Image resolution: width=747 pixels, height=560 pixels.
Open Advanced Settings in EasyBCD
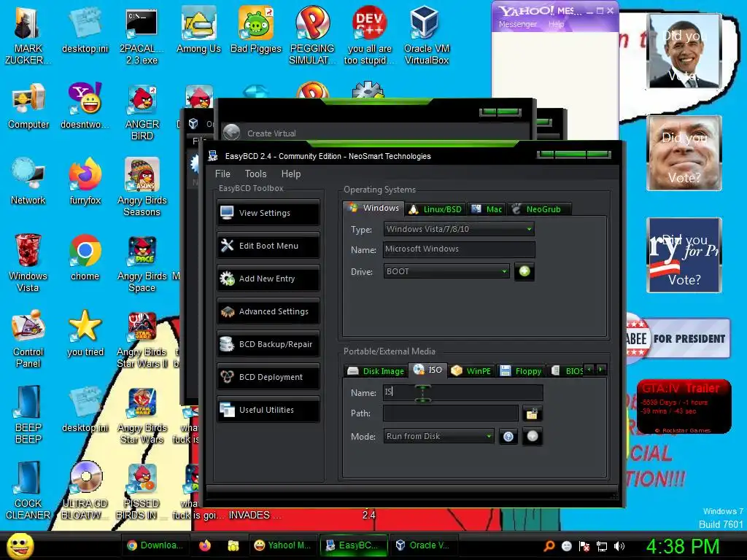(268, 311)
